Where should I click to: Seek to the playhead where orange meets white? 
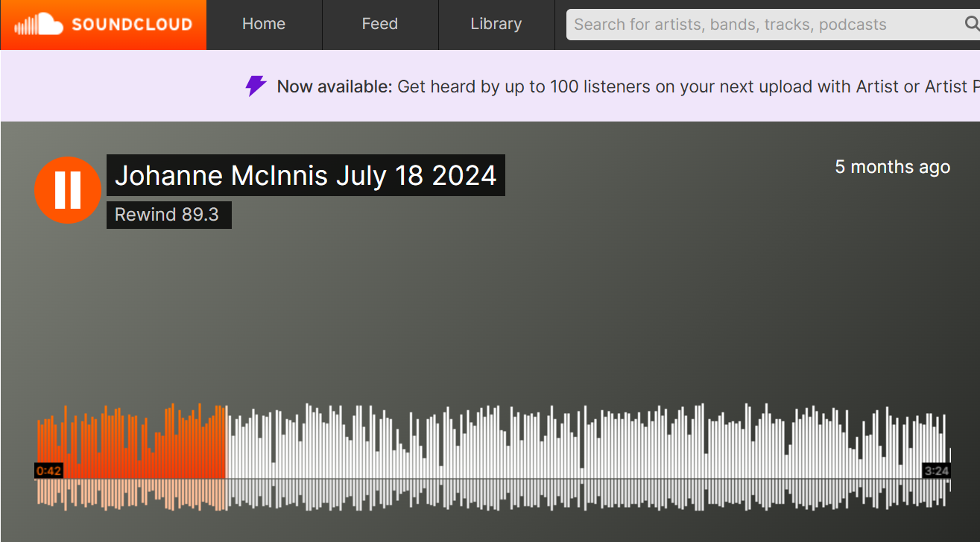226,444
